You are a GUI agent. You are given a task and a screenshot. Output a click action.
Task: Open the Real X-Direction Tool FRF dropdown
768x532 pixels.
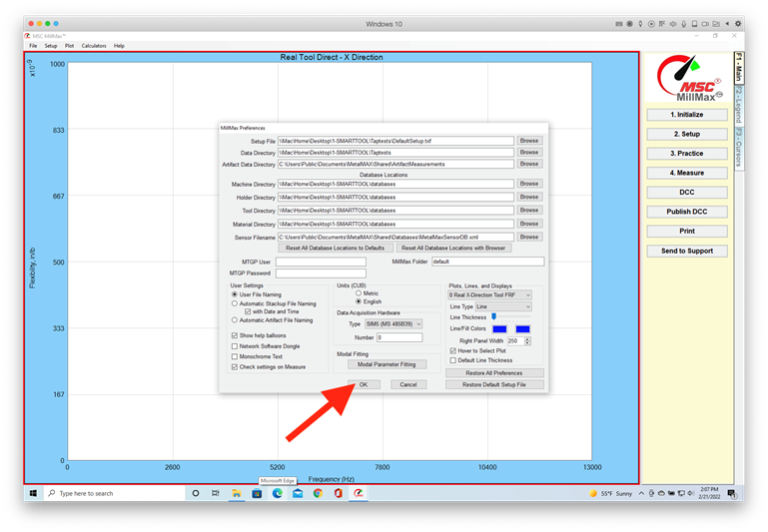[489, 295]
